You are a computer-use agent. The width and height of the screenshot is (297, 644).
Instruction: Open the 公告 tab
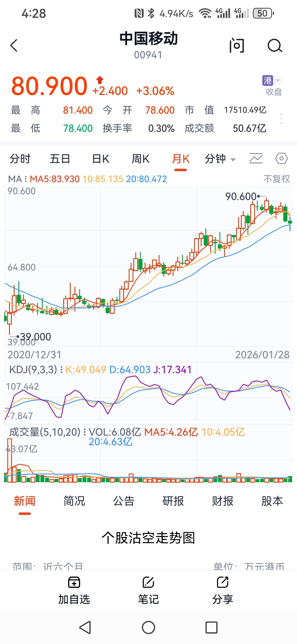(x=124, y=501)
